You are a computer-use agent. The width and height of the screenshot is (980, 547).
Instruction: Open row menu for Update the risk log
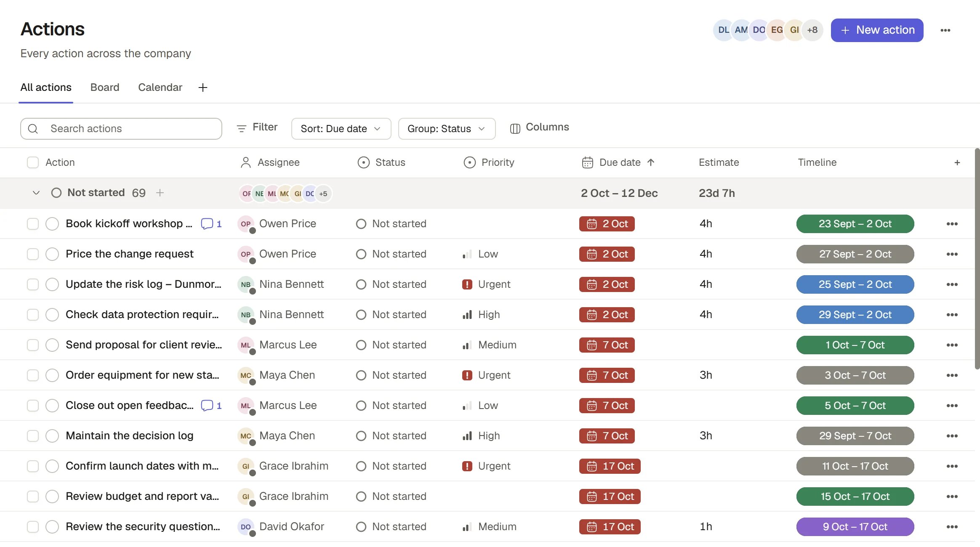[x=952, y=284]
